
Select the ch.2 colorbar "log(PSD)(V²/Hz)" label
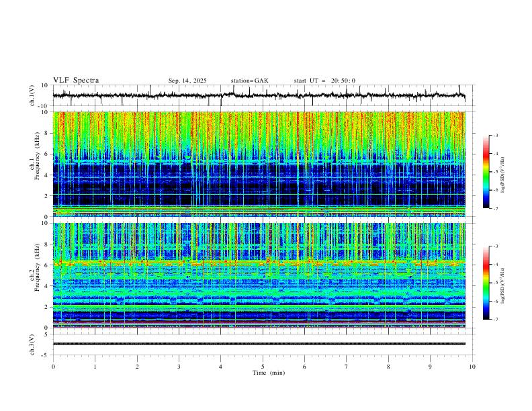502,286
